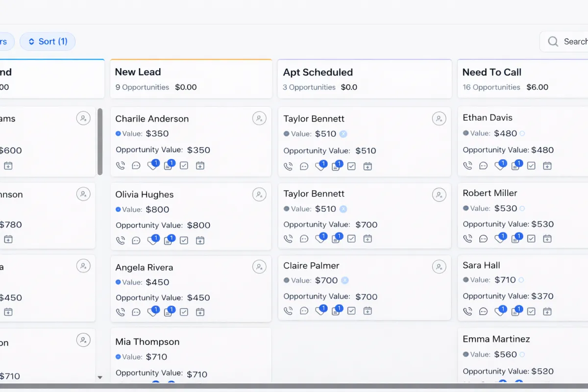Click the assignee avatar icon on Claire Palmer's card
The image size is (588, 392).
439,267
